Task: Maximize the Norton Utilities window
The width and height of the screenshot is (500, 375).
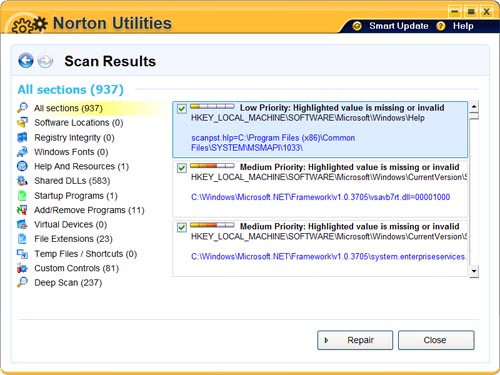Action: [x=471, y=12]
